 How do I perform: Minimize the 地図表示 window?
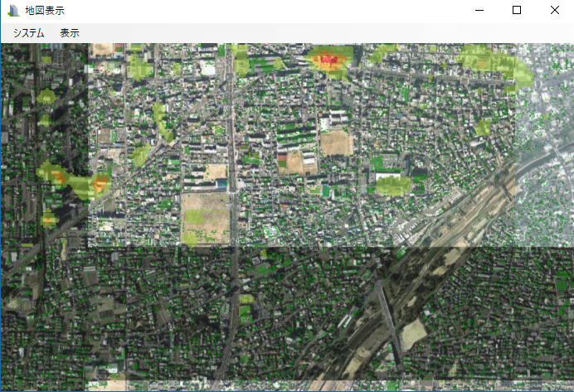point(479,11)
